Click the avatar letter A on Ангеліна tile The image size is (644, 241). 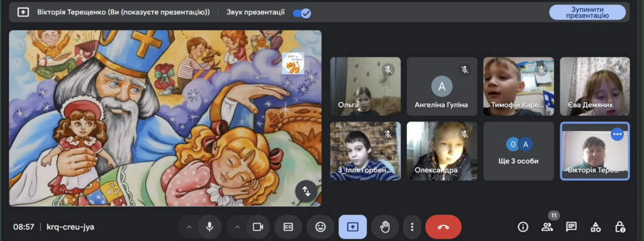[x=442, y=86]
